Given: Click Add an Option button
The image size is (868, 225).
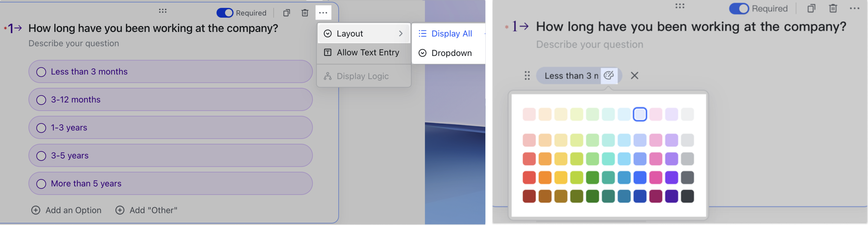Looking at the screenshot, I should (x=66, y=210).
